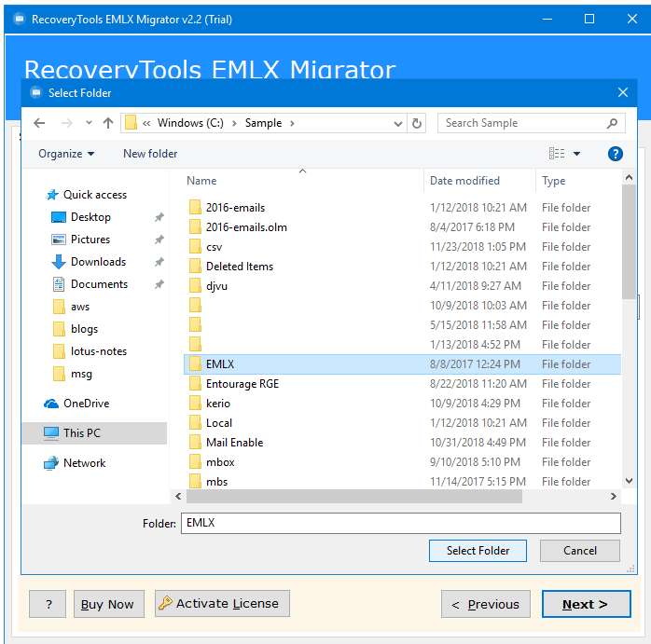
Task: Click the horizontal scrollbar of file list
Action: [354, 496]
